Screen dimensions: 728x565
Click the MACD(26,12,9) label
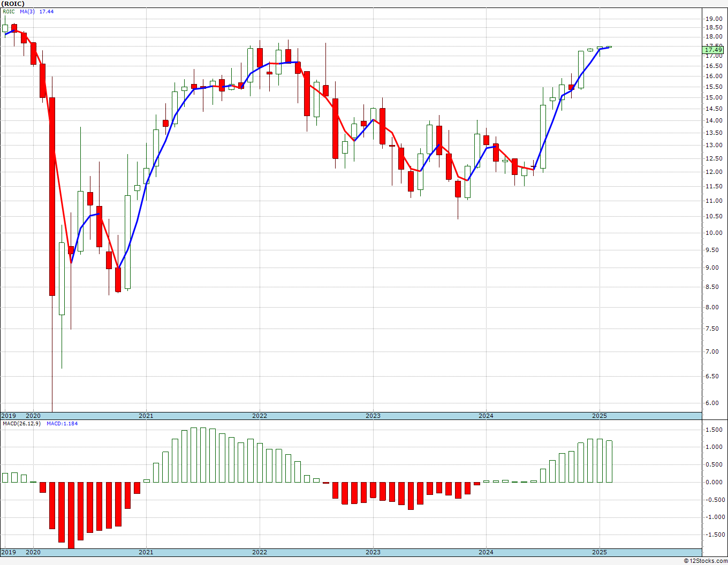pos(21,423)
